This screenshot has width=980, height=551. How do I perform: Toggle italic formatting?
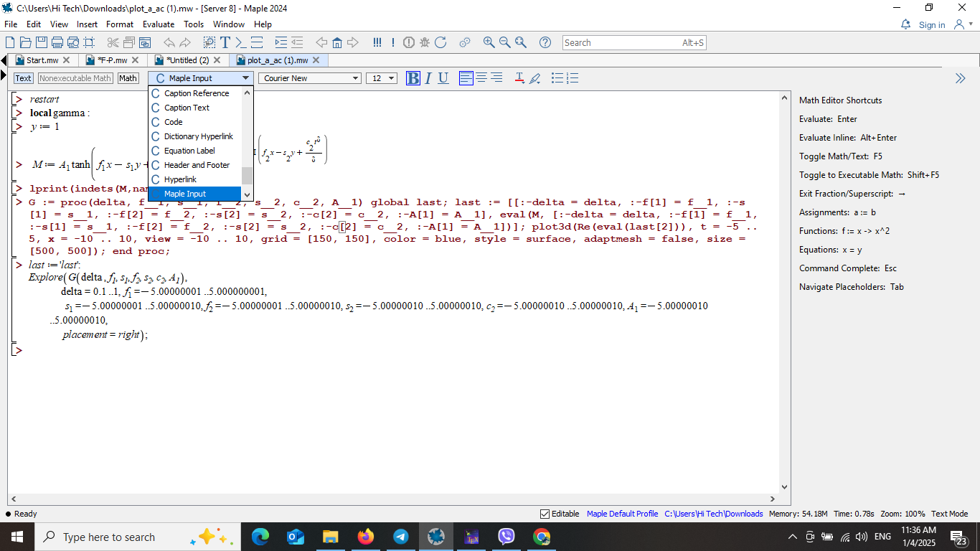tap(428, 78)
